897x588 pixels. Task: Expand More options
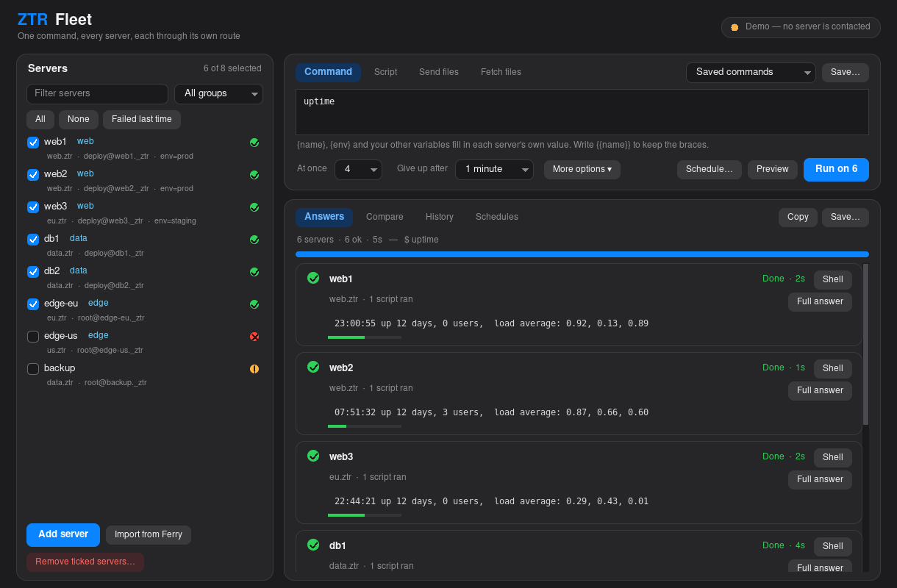[582, 170]
